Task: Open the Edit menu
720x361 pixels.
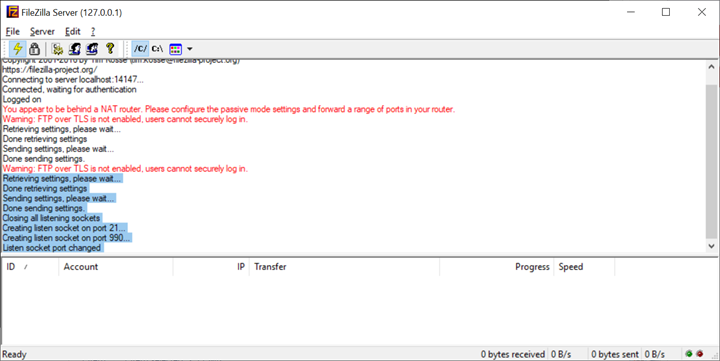Action: (73, 31)
